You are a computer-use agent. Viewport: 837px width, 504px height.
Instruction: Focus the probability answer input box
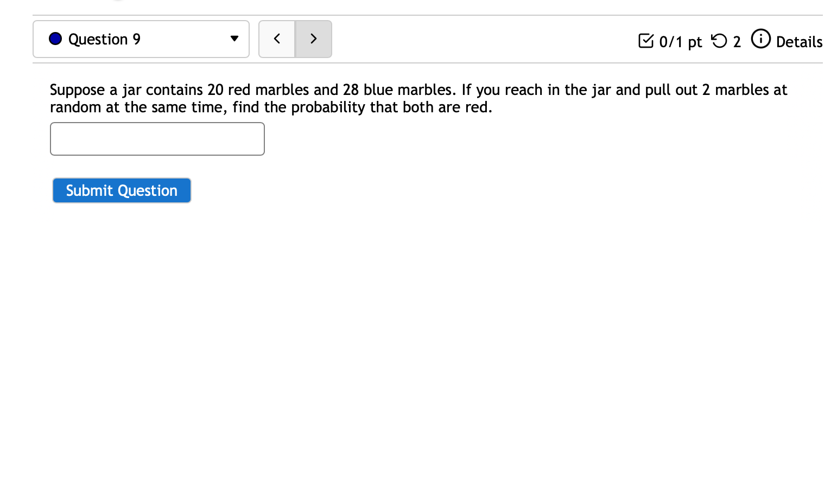pos(157,139)
